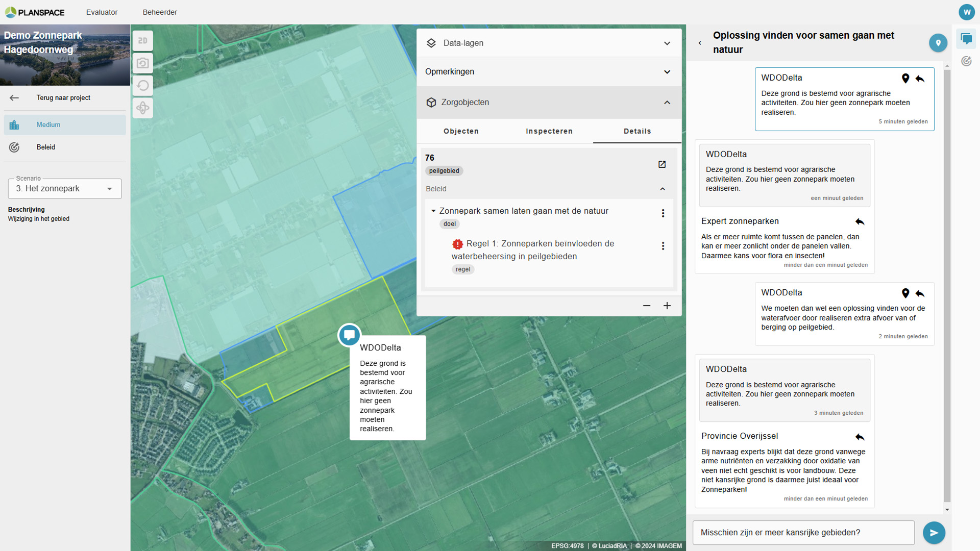The image size is (980, 551).
Task: Collapse the Zorgobjecten section
Action: click(x=667, y=103)
